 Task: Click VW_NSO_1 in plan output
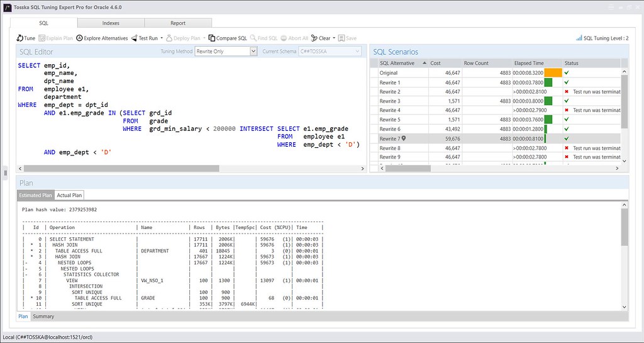[x=152, y=281]
